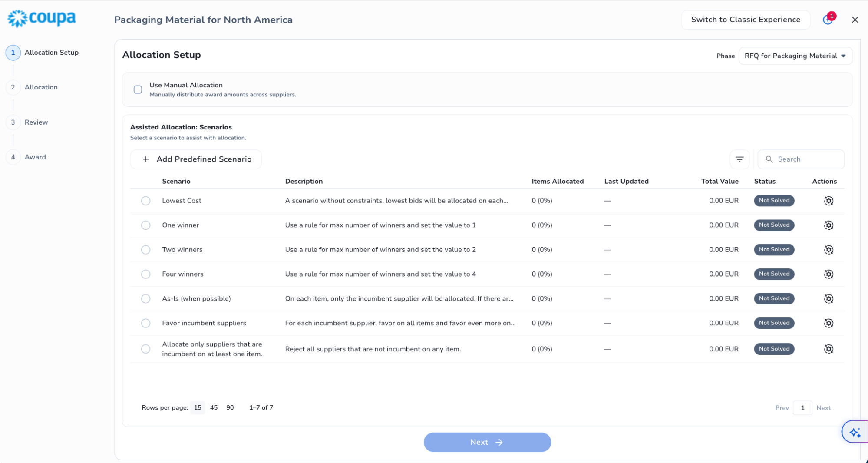Click plus icon in Add Predefined Scenario
The height and width of the screenshot is (463, 868).
tap(146, 159)
